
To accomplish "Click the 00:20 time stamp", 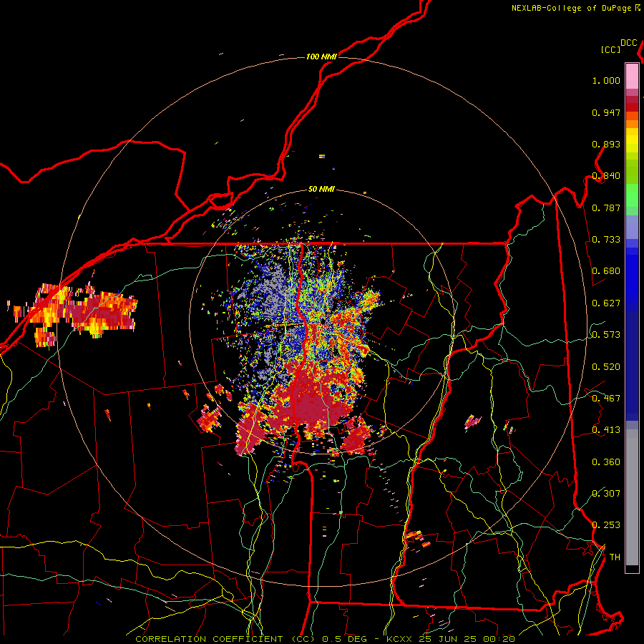I will (499, 639).
